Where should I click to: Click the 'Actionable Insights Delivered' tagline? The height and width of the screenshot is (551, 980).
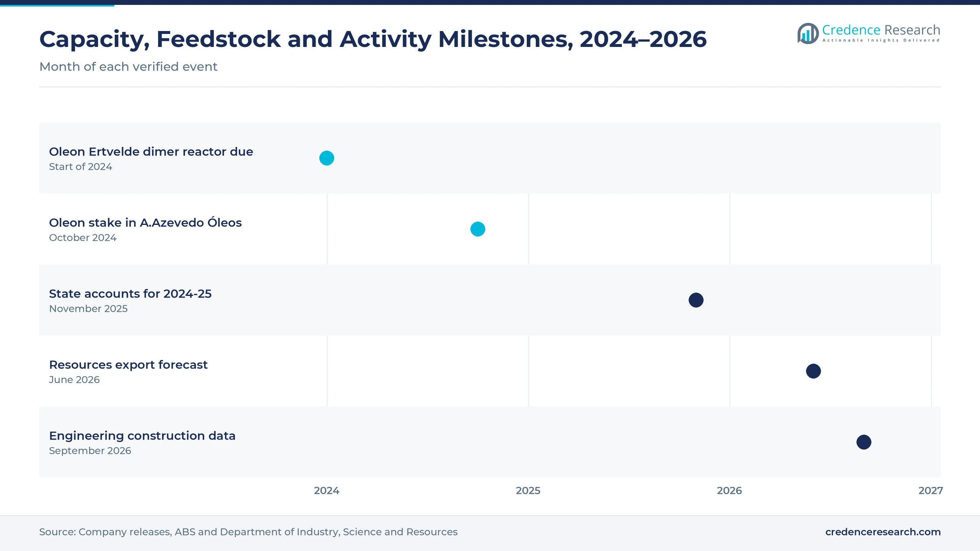pyautogui.click(x=881, y=40)
